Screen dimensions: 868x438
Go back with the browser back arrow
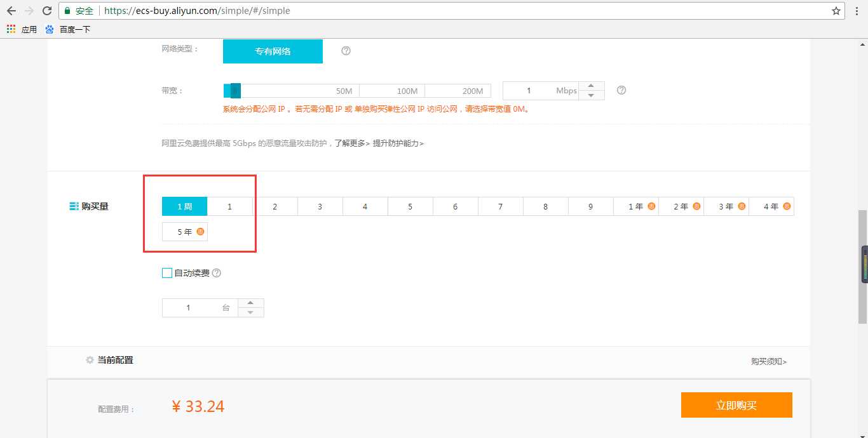11,11
